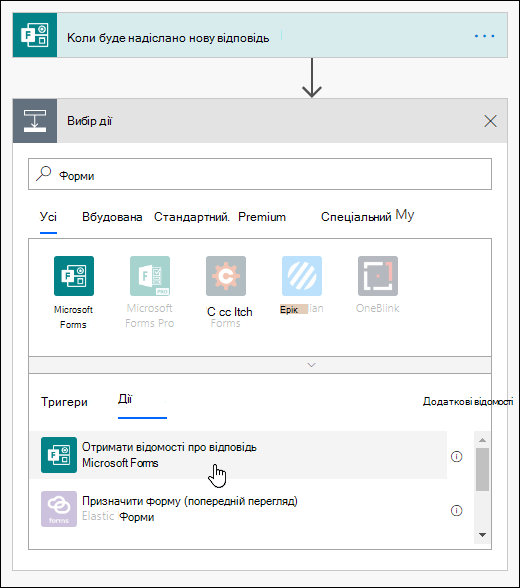Select the blue striped circle connector
Image resolution: width=520 pixels, height=588 pixels.
(302, 276)
